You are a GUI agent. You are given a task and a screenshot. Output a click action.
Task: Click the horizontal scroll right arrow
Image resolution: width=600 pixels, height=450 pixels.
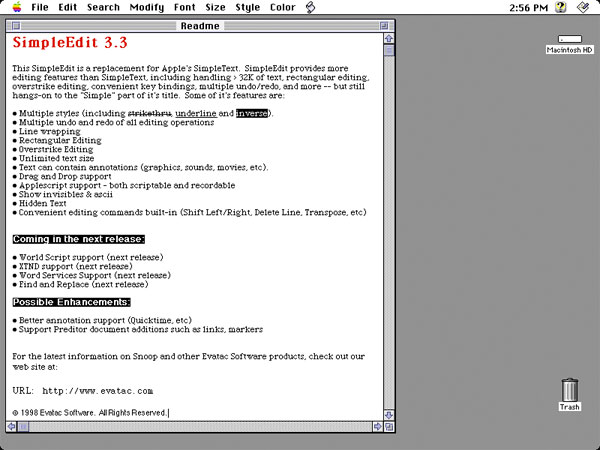[376, 426]
